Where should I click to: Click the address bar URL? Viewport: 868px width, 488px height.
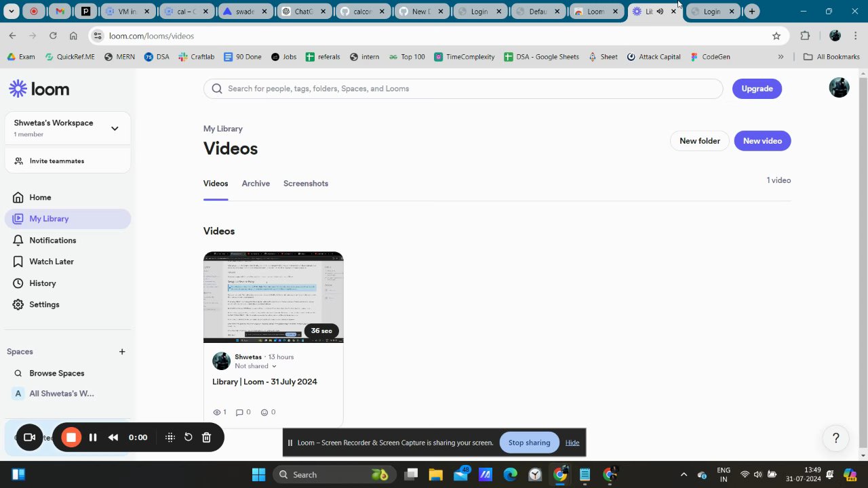[151, 36]
